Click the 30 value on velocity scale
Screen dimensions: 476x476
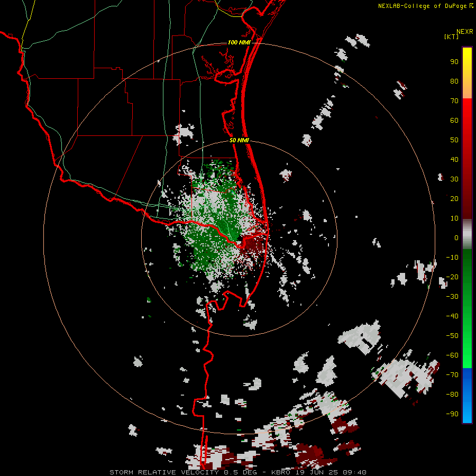tap(454, 179)
